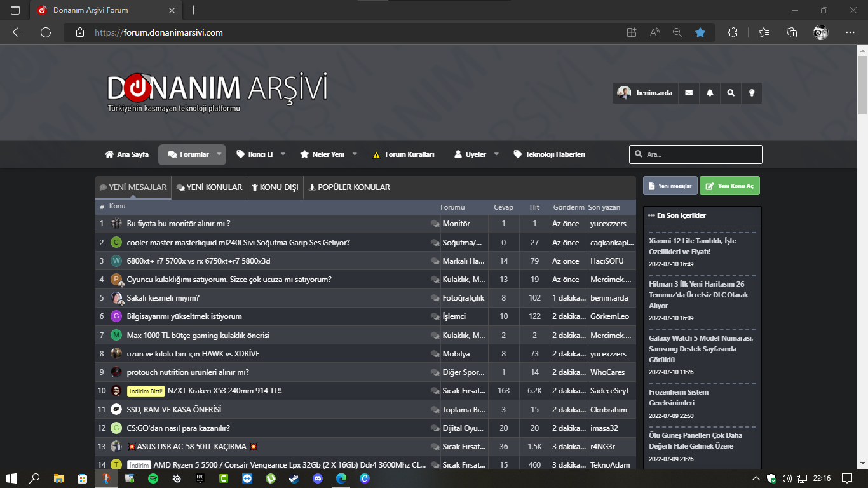Expand the İkinci El dropdown arrow
Screen dimensions: 868x488
coord(283,154)
